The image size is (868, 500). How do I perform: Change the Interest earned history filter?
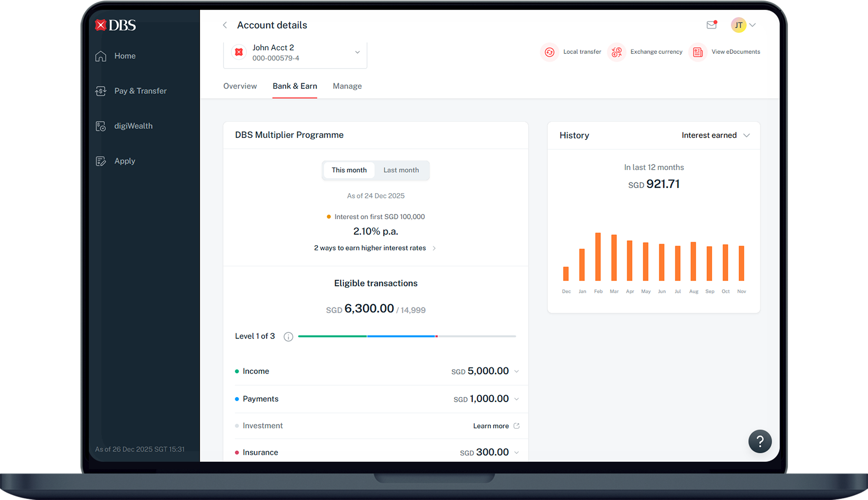click(x=715, y=135)
